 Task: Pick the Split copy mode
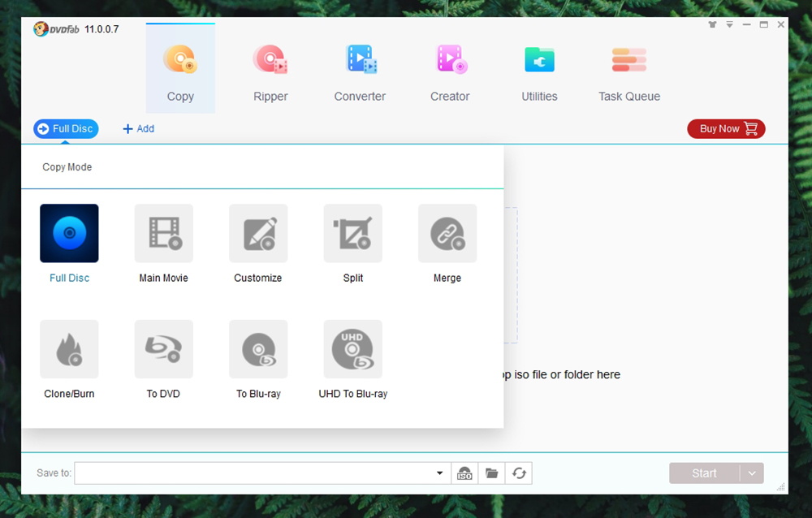[352, 233]
